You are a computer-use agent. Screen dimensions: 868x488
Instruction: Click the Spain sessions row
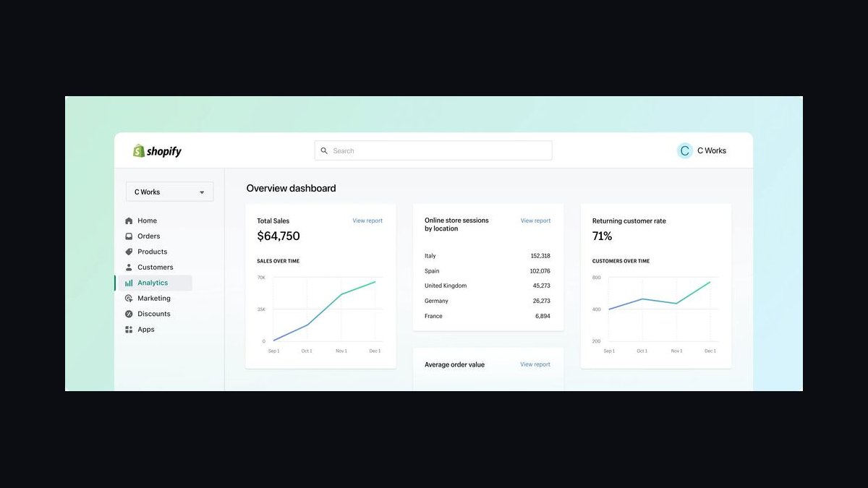click(x=488, y=271)
